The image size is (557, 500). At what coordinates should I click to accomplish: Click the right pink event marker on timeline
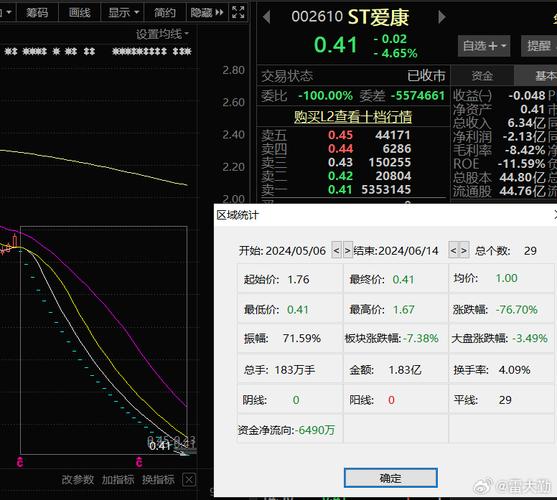pos(139,462)
